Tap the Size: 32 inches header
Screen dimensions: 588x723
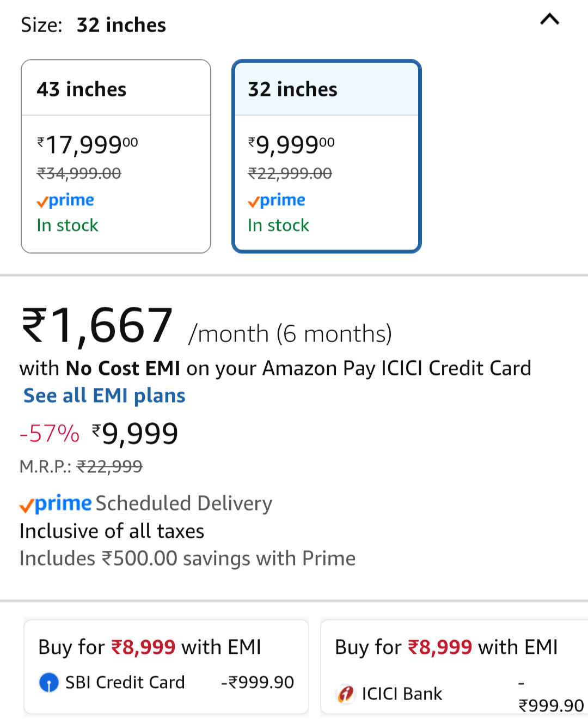93,25
